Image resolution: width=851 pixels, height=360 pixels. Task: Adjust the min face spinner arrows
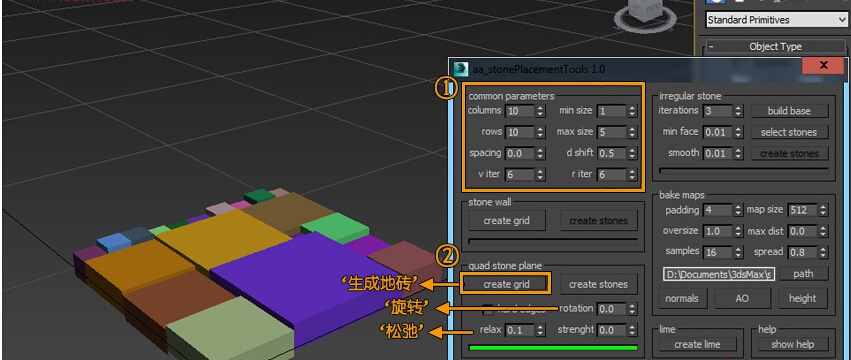[738, 132]
